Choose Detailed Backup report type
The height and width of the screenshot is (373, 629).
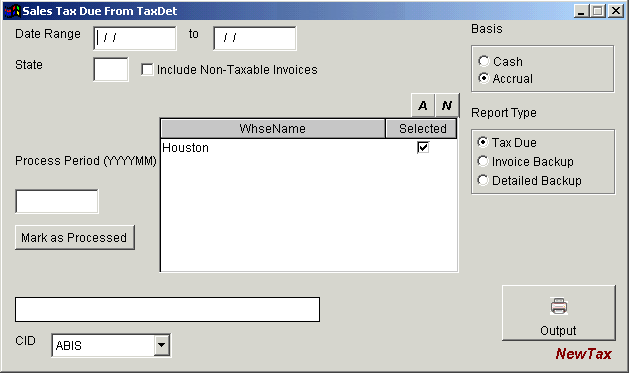click(x=483, y=180)
